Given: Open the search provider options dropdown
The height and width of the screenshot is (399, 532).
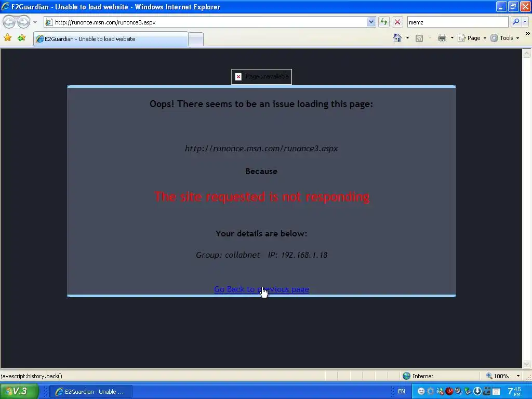Looking at the screenshot, I should [525, 22].
